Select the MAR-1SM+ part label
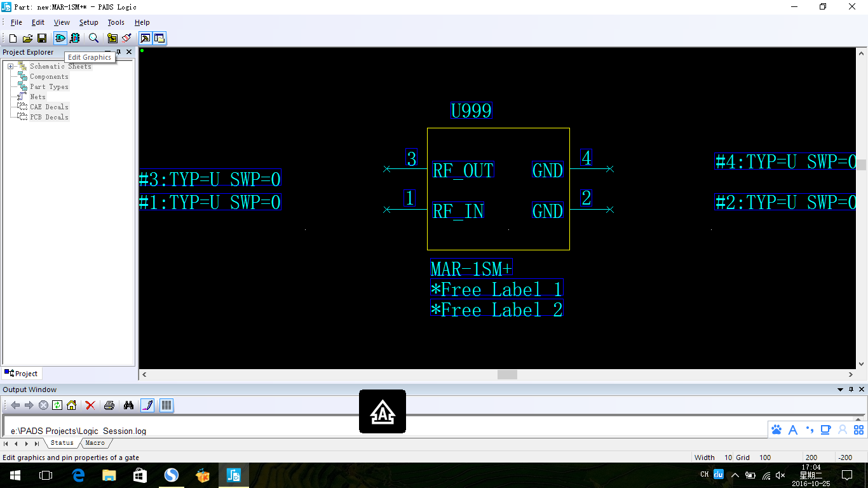This screenshot has height=488, width=868. [471, 268]
